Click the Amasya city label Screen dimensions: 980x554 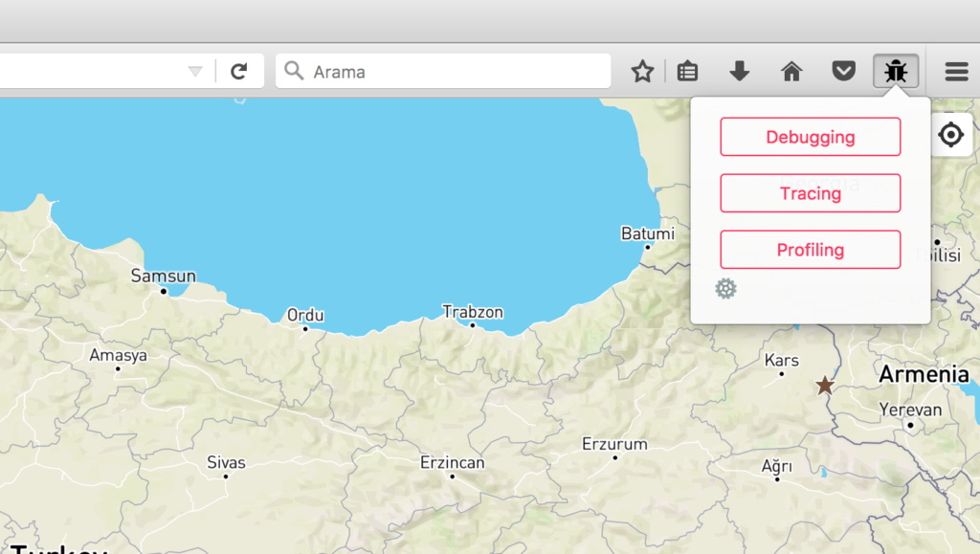point(118,355)
